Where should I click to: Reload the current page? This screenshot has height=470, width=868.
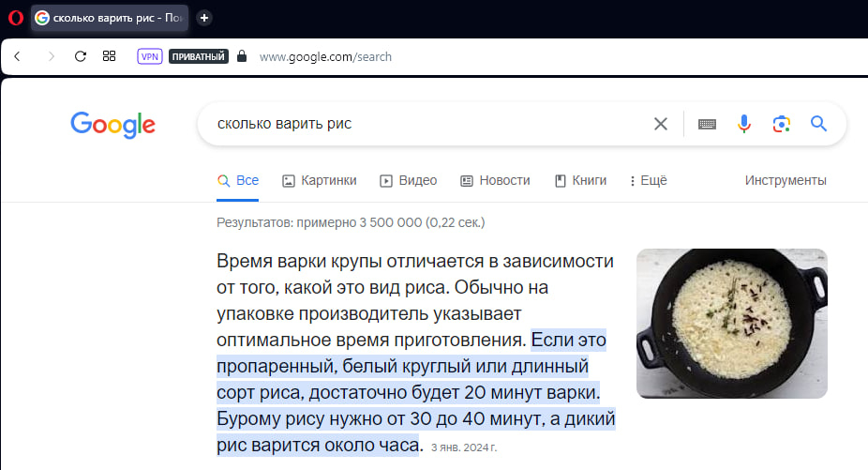coord(81,56)
